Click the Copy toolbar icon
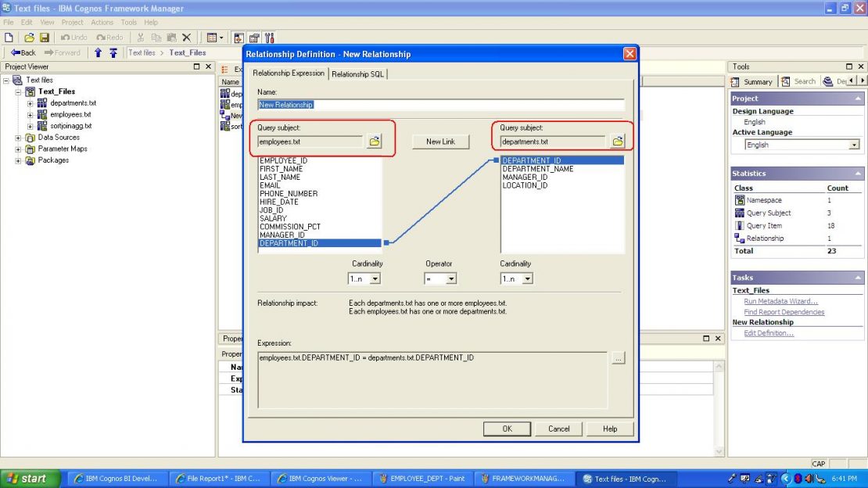This screenshot has height=488, width=868. point(156,38)
